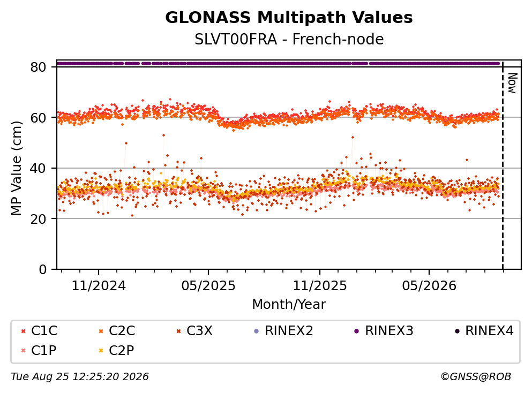
Task: Click the RINEX3 legend dot
Action: pos(357,331)
